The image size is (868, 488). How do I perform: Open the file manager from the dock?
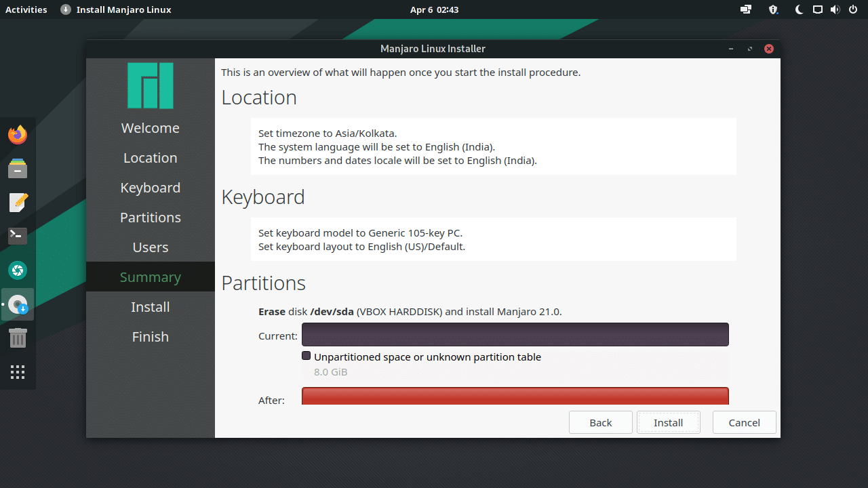[x=18, y=168]
